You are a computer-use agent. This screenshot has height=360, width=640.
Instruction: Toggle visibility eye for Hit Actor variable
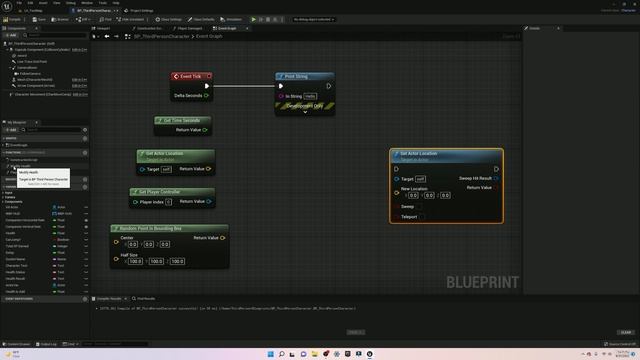click(x=86, y=207)
